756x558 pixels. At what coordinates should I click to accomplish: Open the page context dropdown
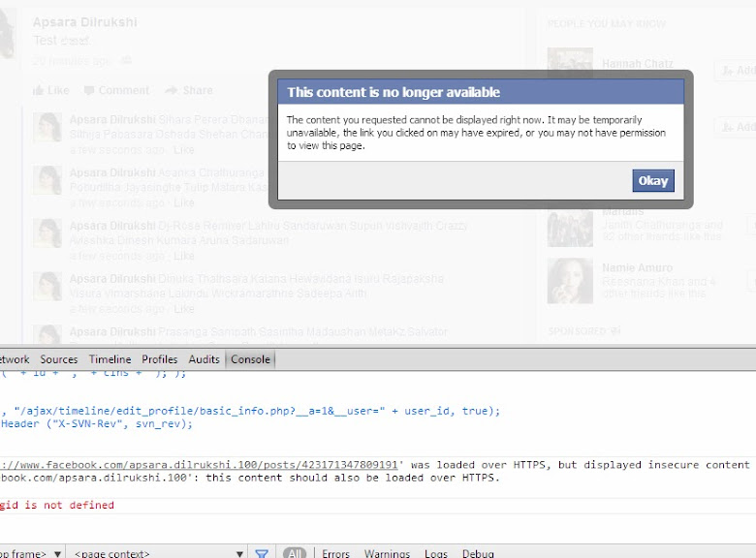point(157,554)
